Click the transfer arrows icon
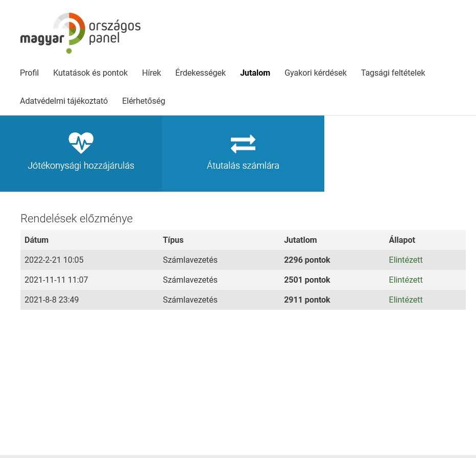Screen dimensions: 476x458 [243, 144]
